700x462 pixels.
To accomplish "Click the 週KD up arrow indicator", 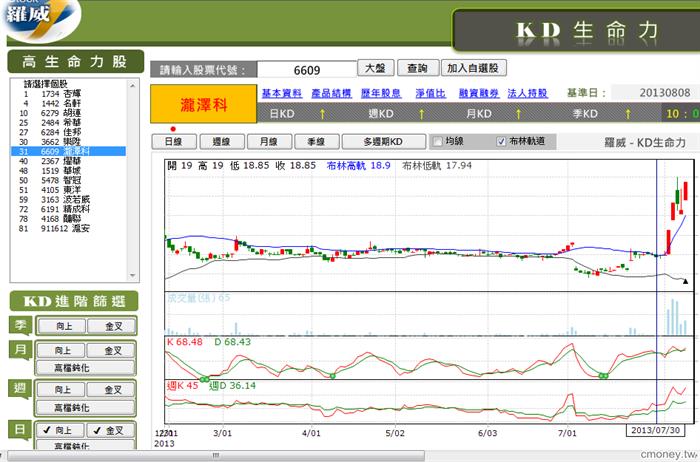I will point(421,114).
